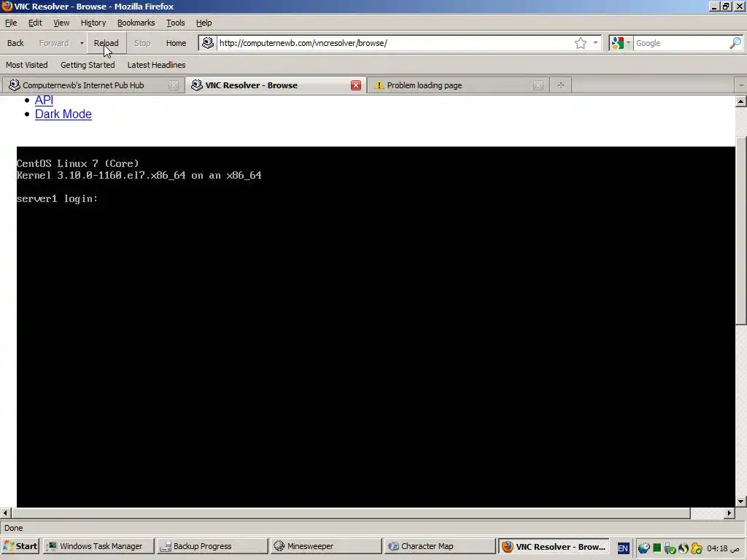Switch to Windows Task Manager in taskbar
The image size is (747, 560).
(98, 546)
